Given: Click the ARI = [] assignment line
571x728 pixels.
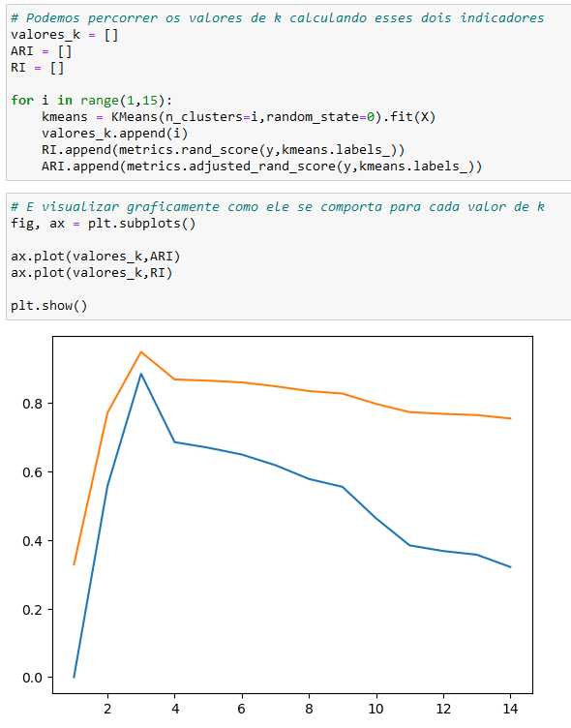Looking at the screenshot, I should (42, 51).
